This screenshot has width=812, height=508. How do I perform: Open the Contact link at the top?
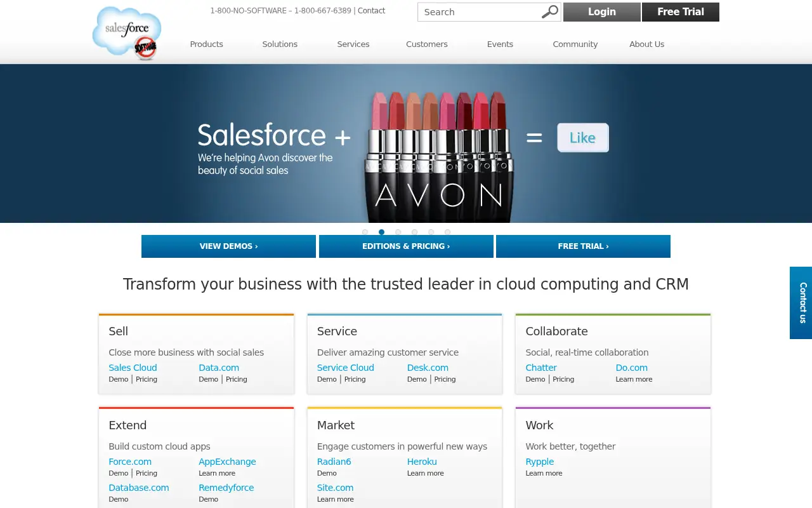click(x=371, y=11)
